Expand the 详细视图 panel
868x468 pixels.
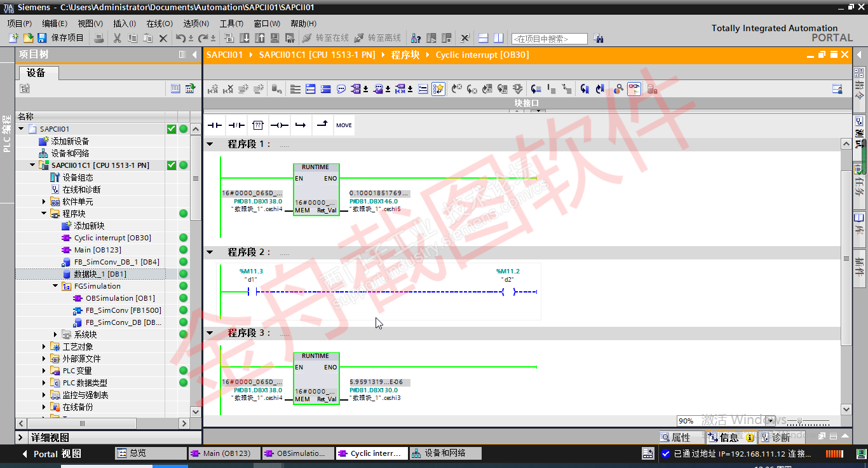point(20,437)
